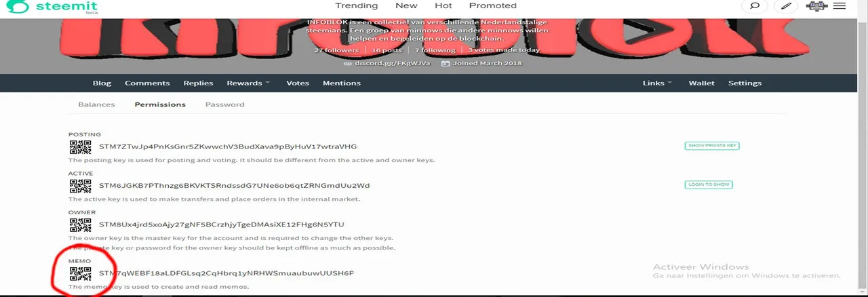Click the OWNER section heading

click(82, 212)
